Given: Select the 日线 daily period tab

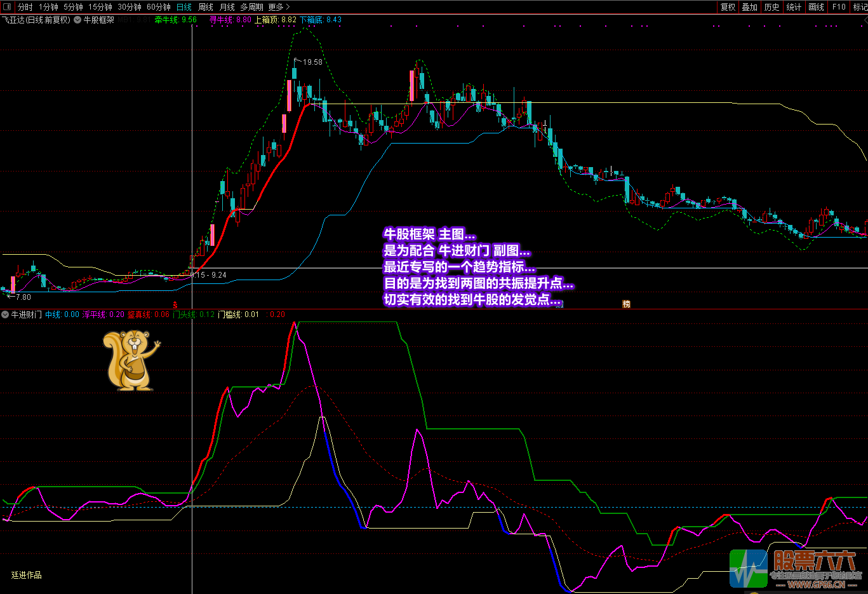Looking at the screenshot, I should [x=184, y=7].
